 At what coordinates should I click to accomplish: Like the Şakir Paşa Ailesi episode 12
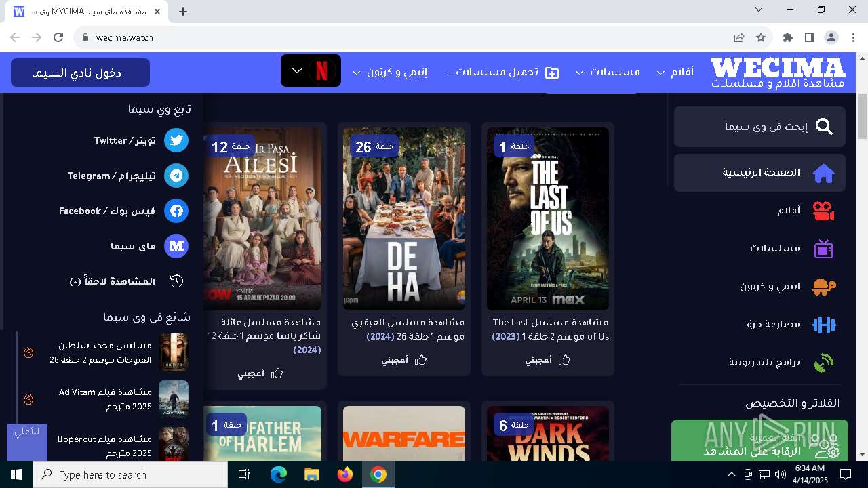pyautogui.click(x=260, y=373)
